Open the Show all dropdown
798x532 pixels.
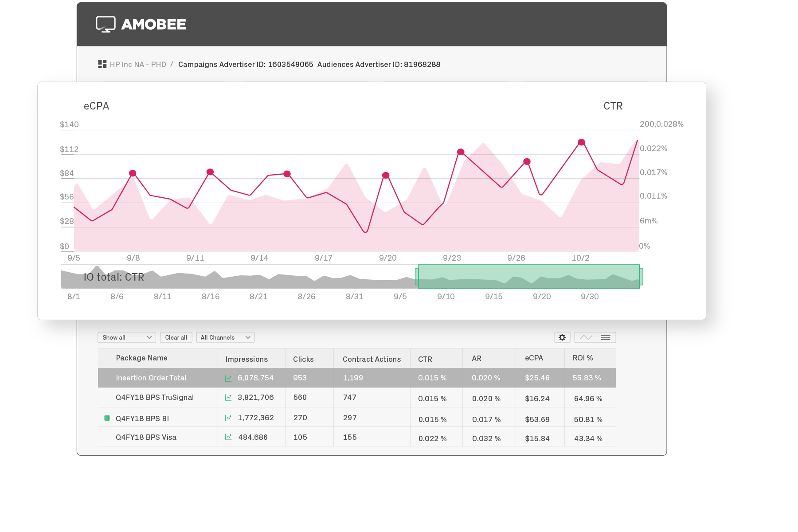[127, 337]
